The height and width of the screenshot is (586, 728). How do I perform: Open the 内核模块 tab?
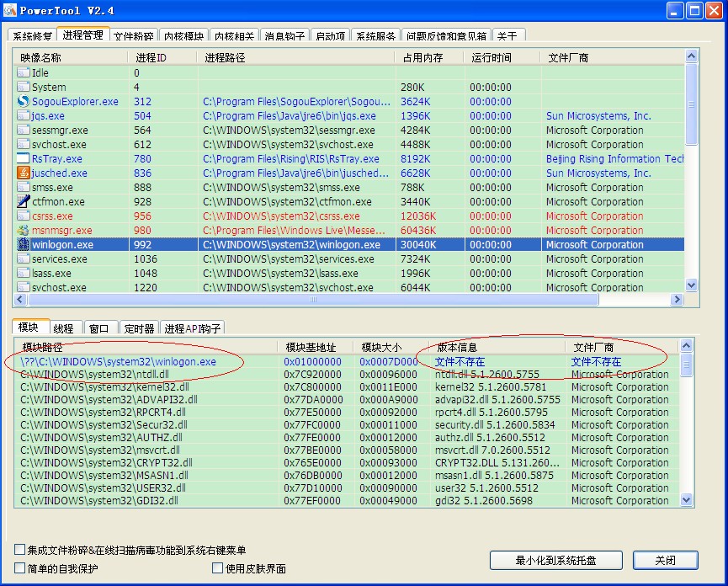pos(183,35)
